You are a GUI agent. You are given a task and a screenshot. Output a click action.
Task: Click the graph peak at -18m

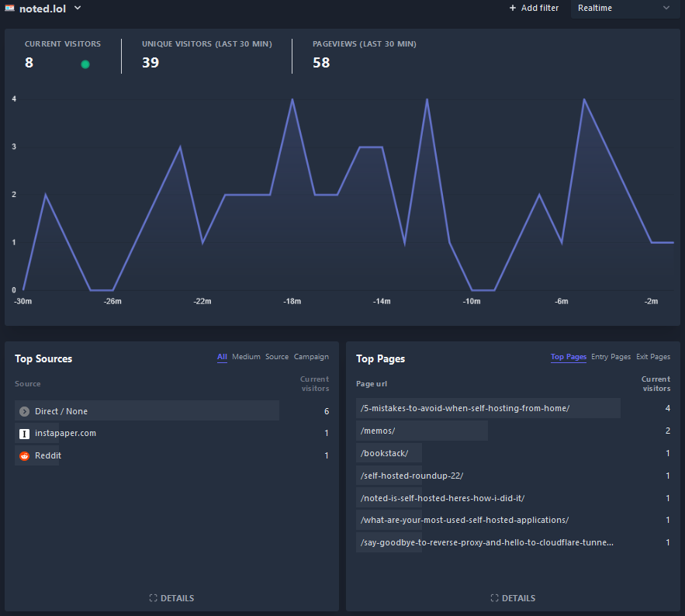coord(292,99)
